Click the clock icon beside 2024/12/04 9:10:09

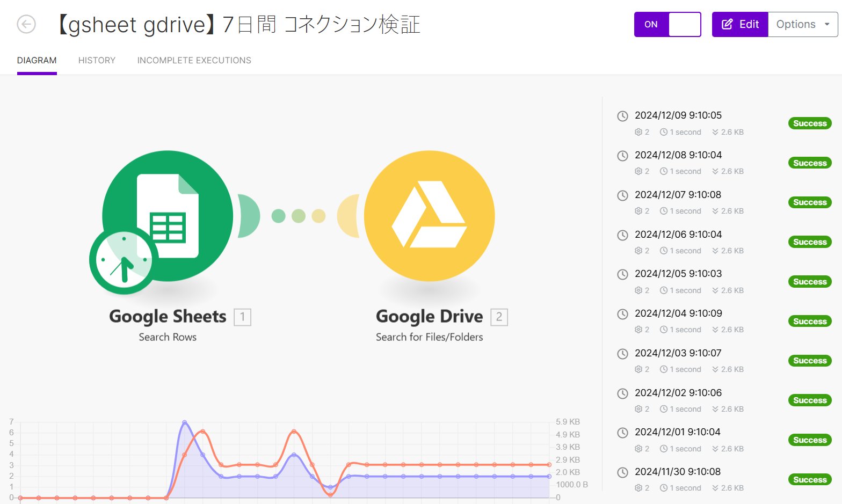click(x=622, y=314)
